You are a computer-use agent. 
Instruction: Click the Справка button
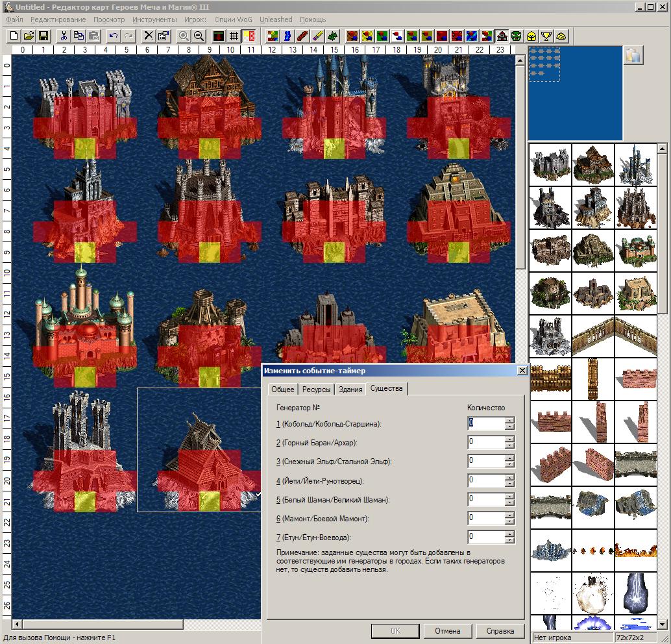[500, 631]
